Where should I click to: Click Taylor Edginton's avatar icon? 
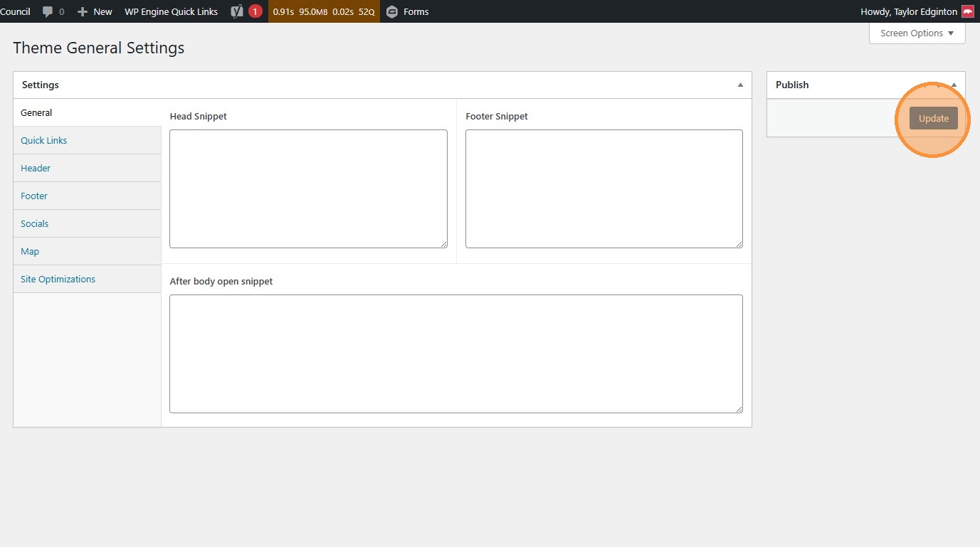click(968, 11)
